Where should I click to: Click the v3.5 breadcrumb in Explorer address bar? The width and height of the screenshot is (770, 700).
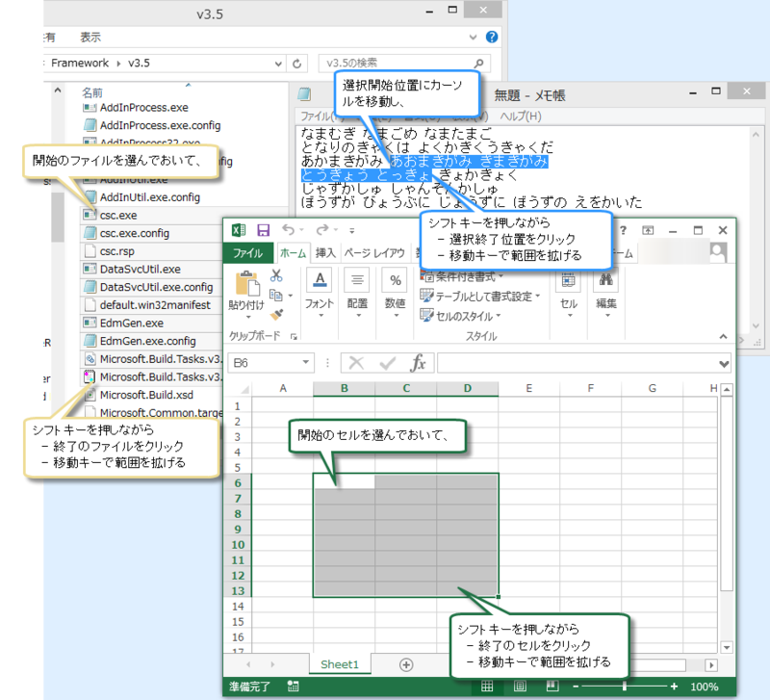[x=139, y=64]
